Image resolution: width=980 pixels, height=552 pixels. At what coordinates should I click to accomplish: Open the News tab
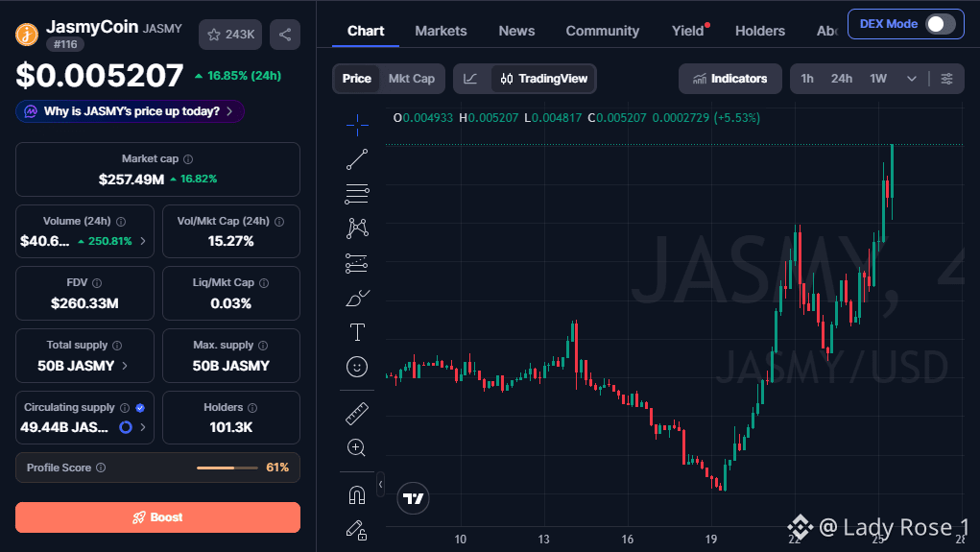516,31
